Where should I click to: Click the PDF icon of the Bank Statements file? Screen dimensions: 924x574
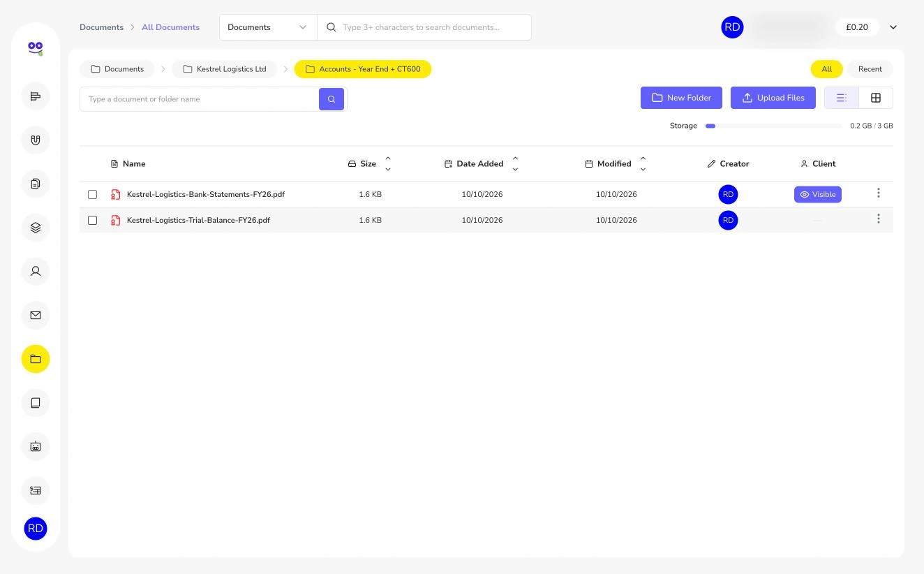(116, 195)
